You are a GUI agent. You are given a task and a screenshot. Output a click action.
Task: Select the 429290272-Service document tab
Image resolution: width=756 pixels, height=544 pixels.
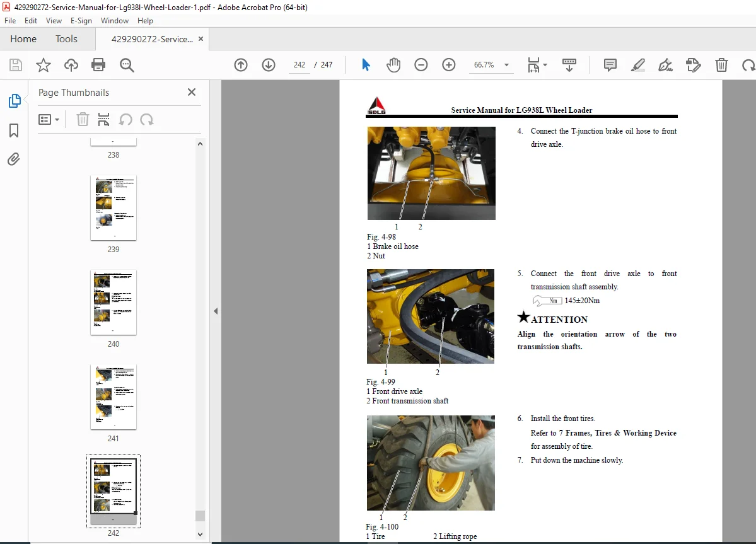tap(152, 39)
